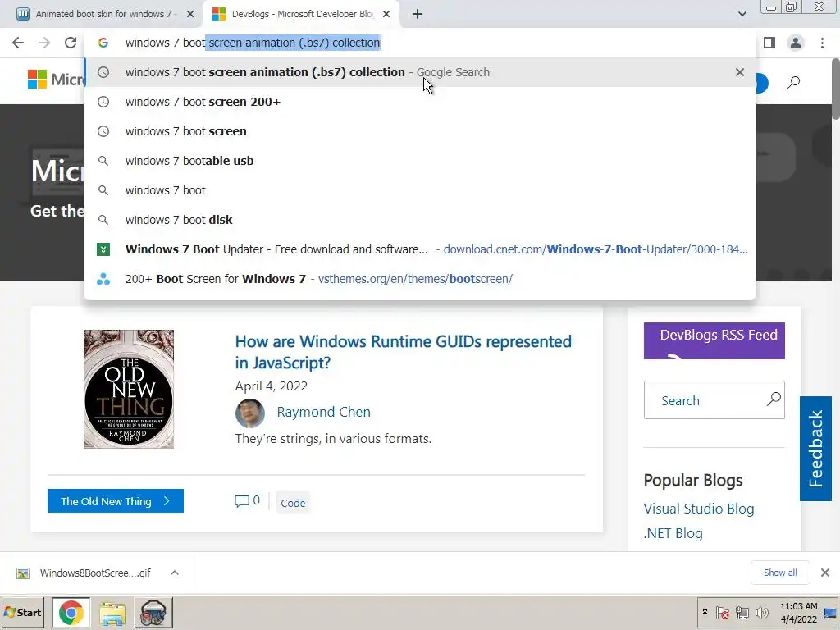This screenshot has width=840, height=630.
Task: Open the Old New Thing book cover thumbnail
Action: 129,389
